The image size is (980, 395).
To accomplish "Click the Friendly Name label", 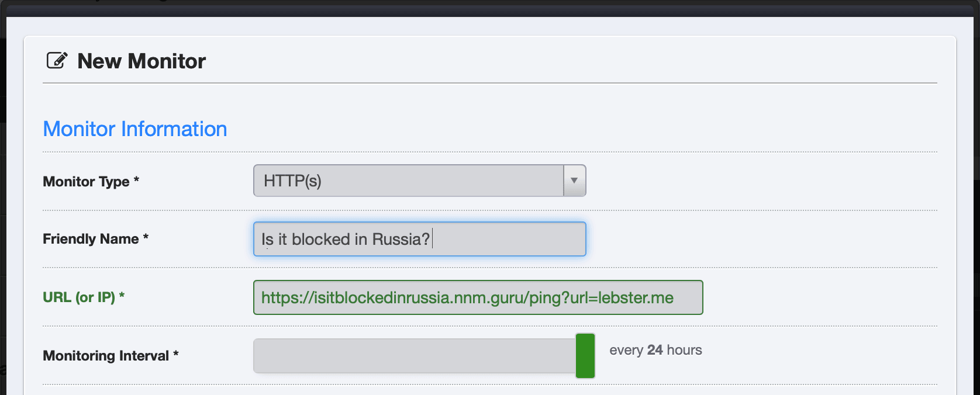I will [91, 239].
